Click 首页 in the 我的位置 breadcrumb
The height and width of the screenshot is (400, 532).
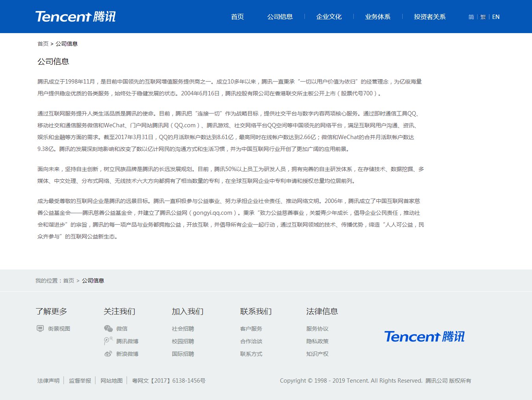(x=69, y=281)
